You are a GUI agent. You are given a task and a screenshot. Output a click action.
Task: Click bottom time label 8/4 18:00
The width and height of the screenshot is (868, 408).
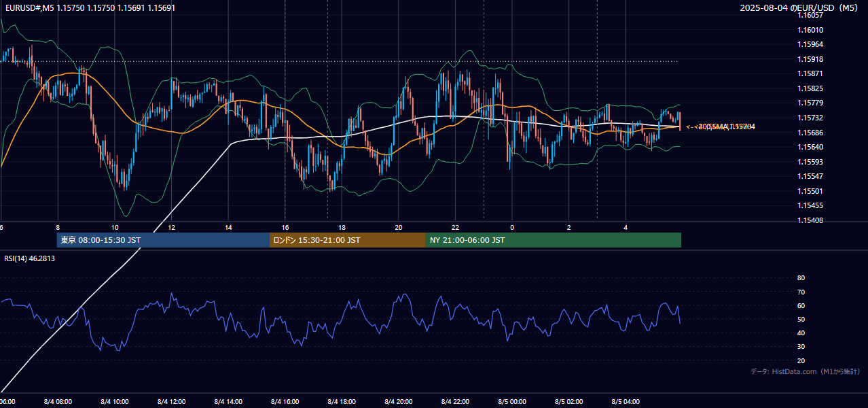(x=342, y=402)
